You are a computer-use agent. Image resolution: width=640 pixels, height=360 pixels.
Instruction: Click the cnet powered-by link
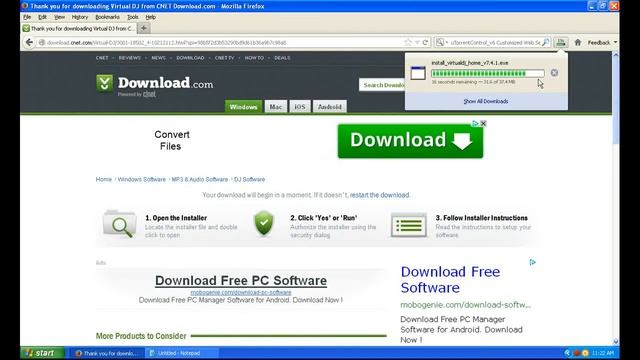[149, 94]
